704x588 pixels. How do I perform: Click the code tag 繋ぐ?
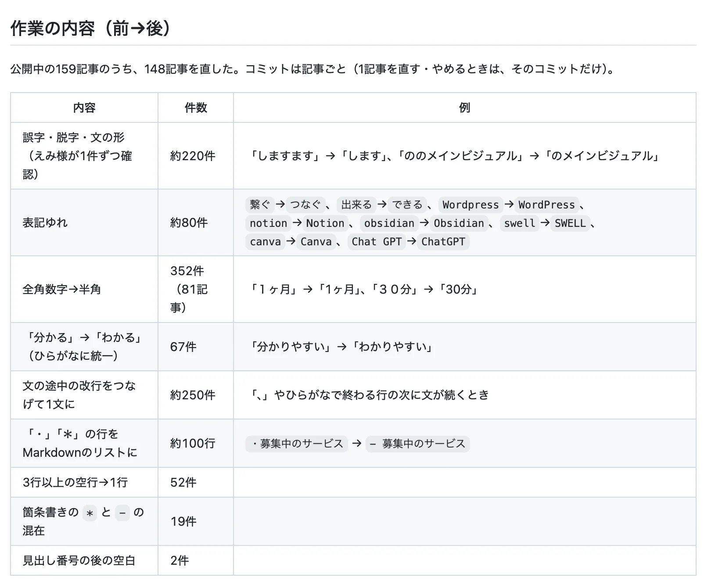260,204
